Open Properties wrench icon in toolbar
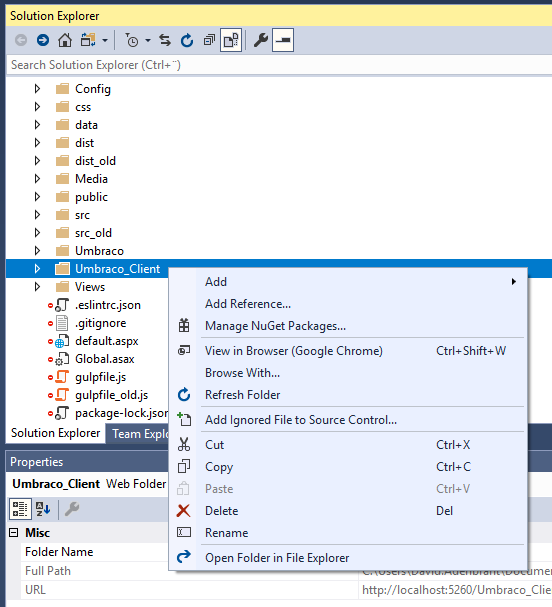 coord(261,40)
